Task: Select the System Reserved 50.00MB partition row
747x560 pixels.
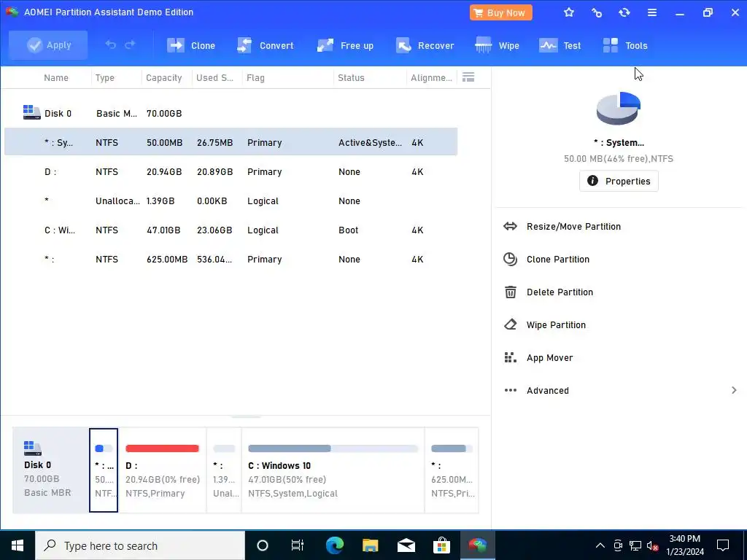Action: coord(231,141)
